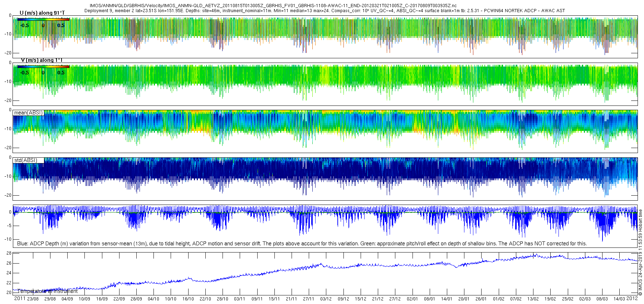Image resolution: width=644 pixels, height=304 pixels.
Task: Click the mean(ABSI) panel label
Action: tap(28, 113)
